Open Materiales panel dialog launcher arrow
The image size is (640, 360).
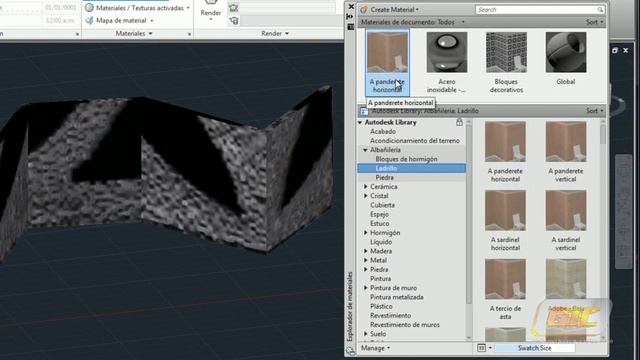tap(189, 34)
